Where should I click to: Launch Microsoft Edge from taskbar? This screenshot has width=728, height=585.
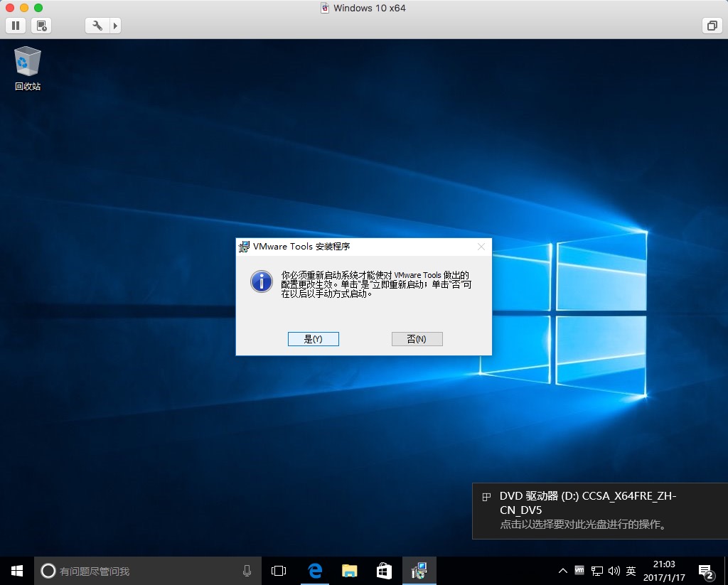pos(315,571)
